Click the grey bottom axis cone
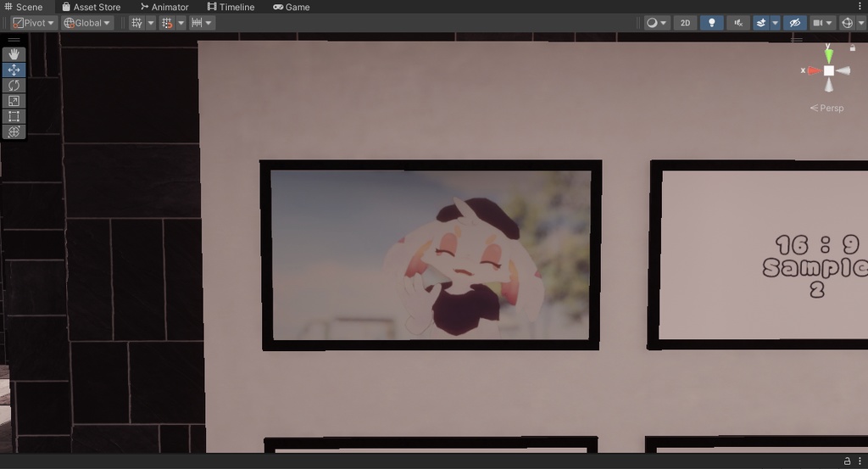Viewport: 868px width, 469px height. [829, 85]
